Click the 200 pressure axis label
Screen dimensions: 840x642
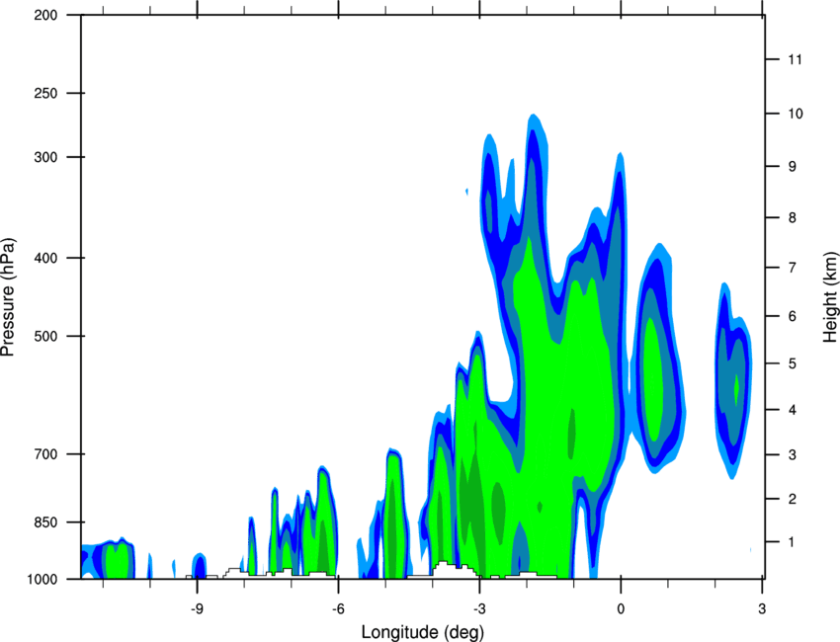tap(45, 15)
